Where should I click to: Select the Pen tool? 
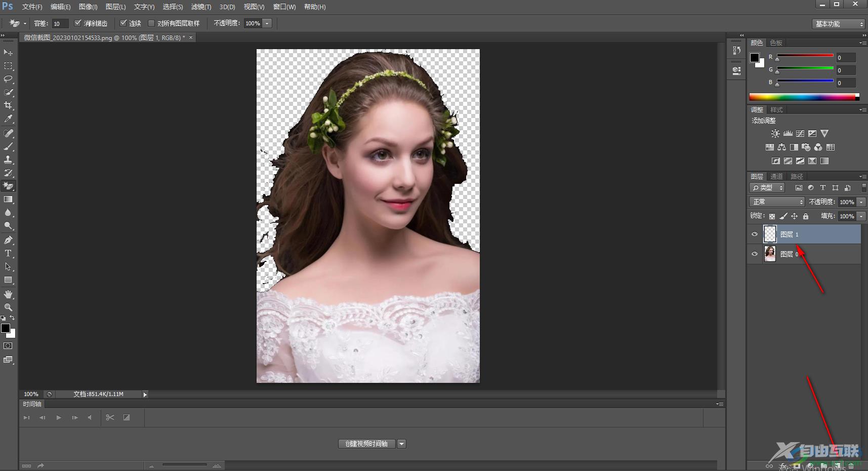coord(8,240)
